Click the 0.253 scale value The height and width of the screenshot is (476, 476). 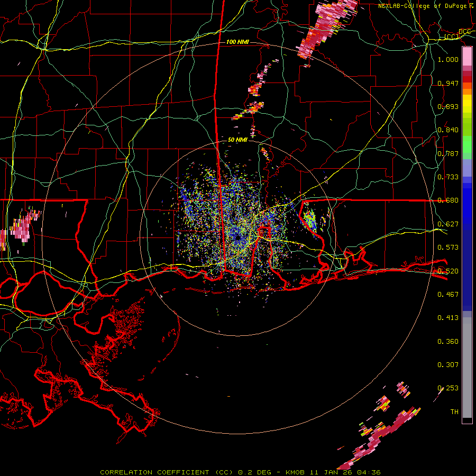[448, 388]
